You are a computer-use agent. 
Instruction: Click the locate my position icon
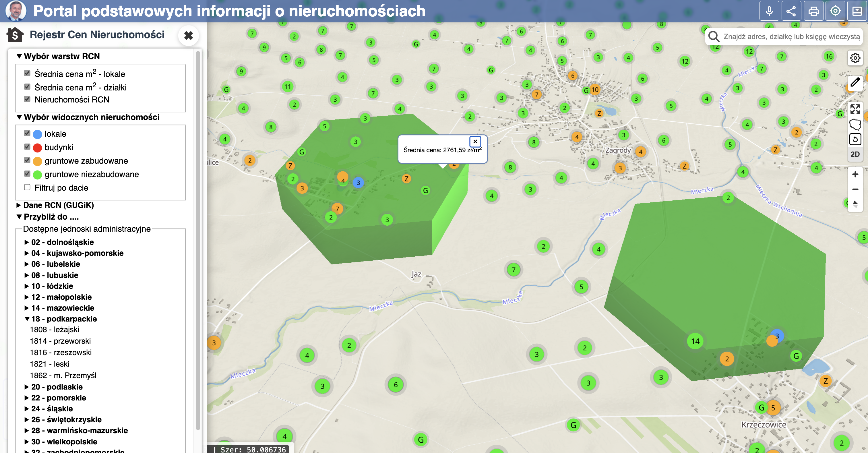[x=835, y=11]
